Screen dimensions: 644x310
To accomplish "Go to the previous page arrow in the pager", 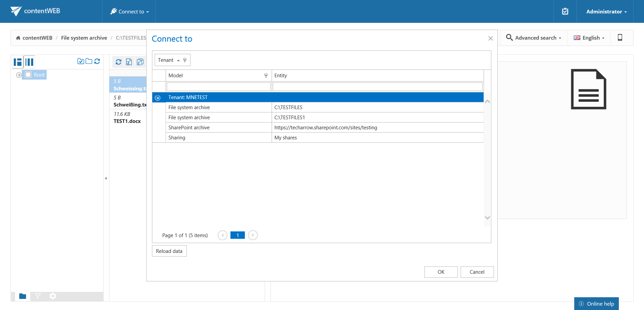I will [x=222, y=235].
